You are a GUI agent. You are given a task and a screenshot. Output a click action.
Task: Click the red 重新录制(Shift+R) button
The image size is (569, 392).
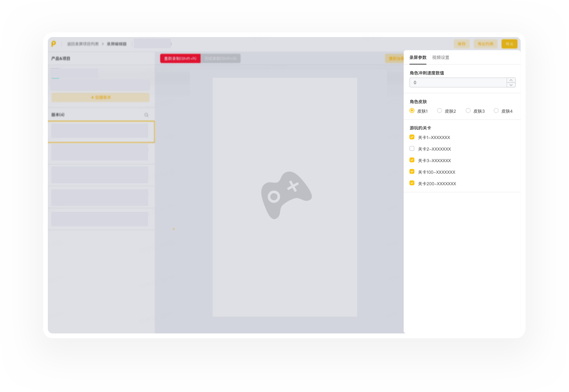tap(181, 59)
